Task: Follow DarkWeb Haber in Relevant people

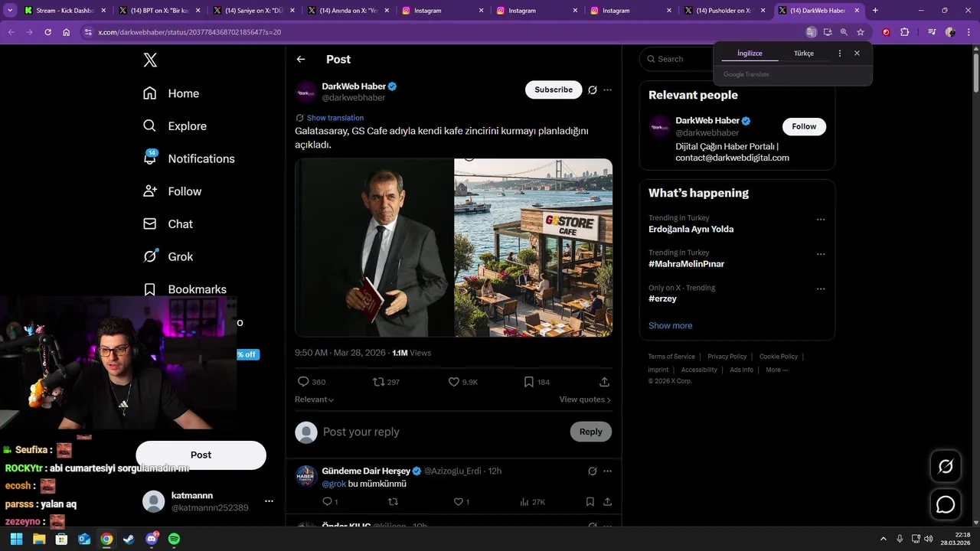Action: (x=804, y=126)
